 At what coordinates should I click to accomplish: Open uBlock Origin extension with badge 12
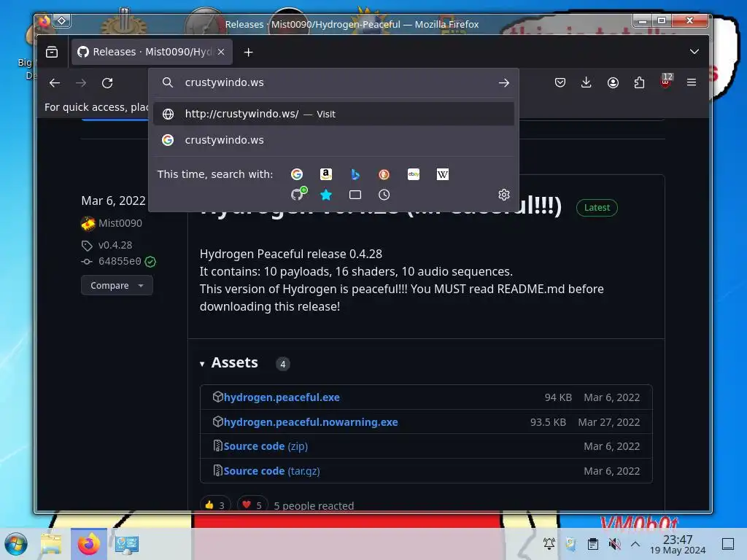pyautogui.click(x=666, y=82)
